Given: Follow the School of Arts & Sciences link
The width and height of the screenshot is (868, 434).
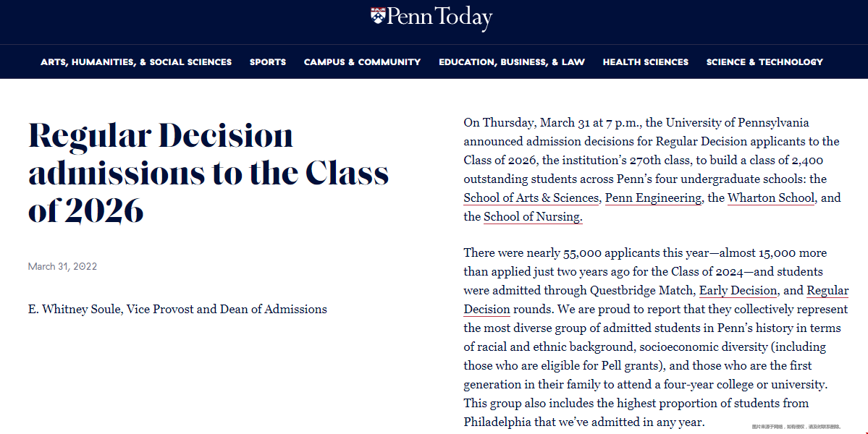Looking at the screenshot, I should (x=531, y=198).
